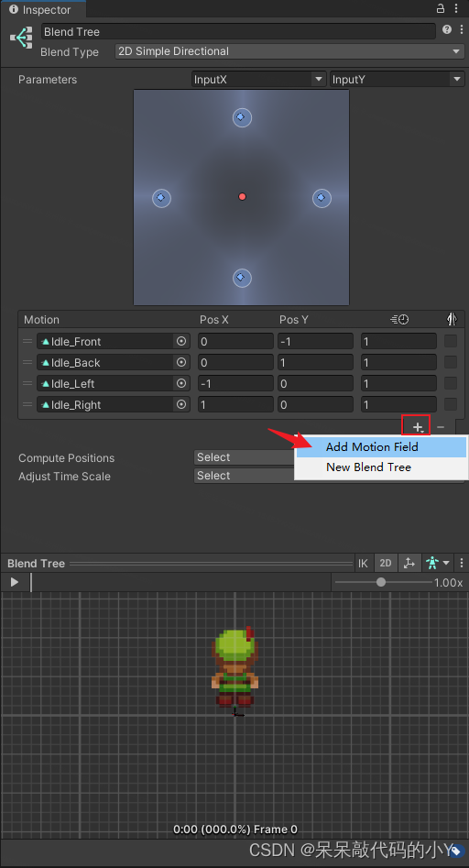Click the Inspector lock icon
469x868 pixels.
(x=441, y=8)
